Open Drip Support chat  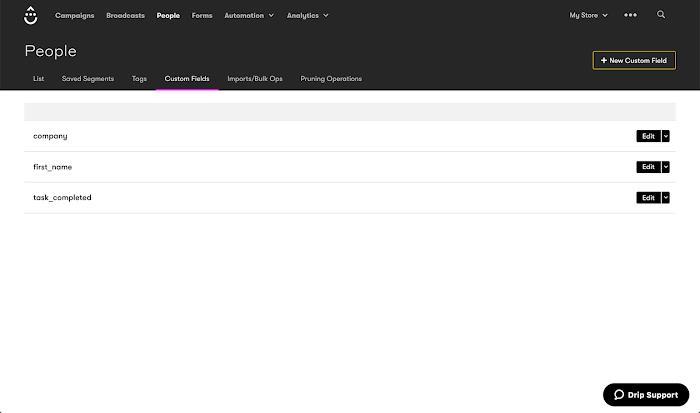pyautogui.click(x=646, y=395)
